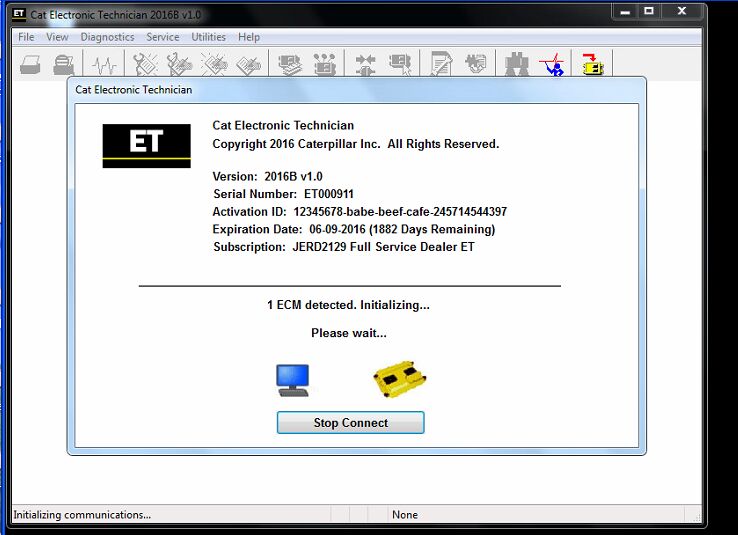
Task: Open the ECM Summary stacked-modules icon
Action: click(x=289, y=64)
